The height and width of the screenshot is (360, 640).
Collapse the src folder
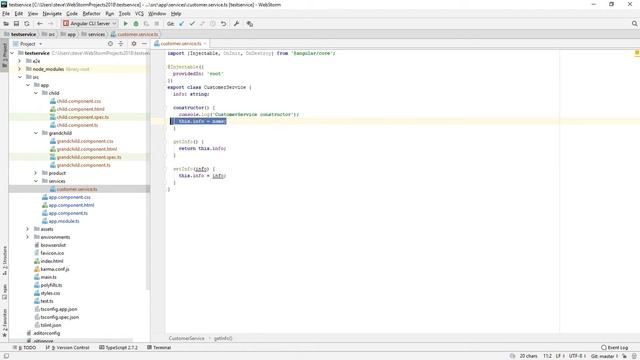click(20, 77)
